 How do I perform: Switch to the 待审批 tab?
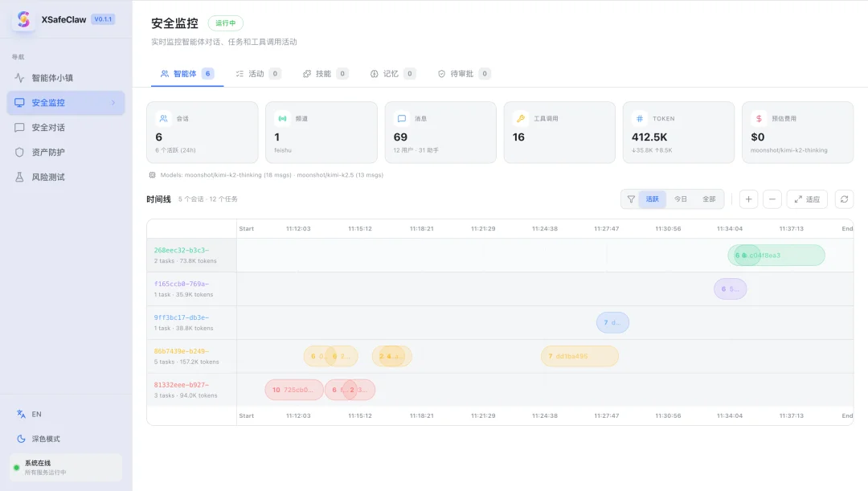463,74
